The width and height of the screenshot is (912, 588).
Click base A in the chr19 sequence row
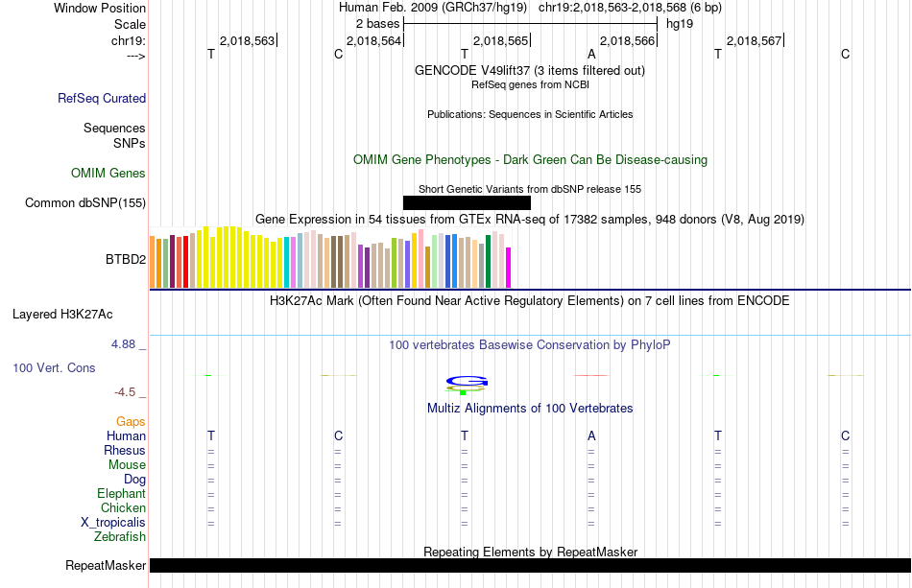click(591, 54)
